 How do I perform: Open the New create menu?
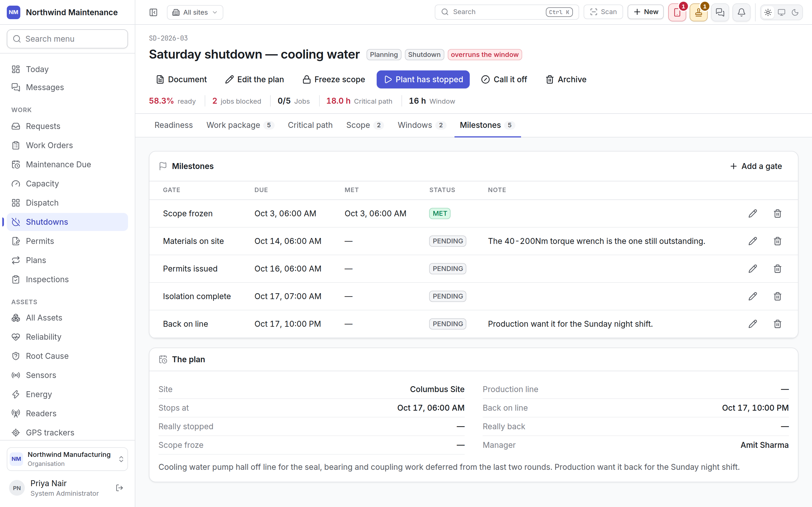tap(646, 12)
